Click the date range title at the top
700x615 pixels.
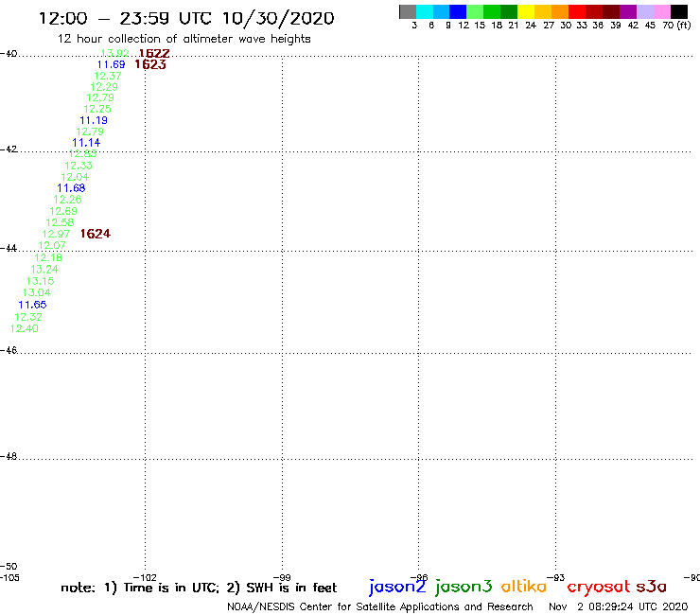pos(186,18)
